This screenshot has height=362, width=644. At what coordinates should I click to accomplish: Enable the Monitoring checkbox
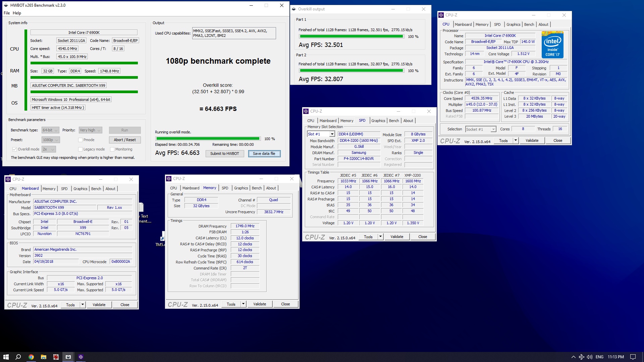coord(112,149)
